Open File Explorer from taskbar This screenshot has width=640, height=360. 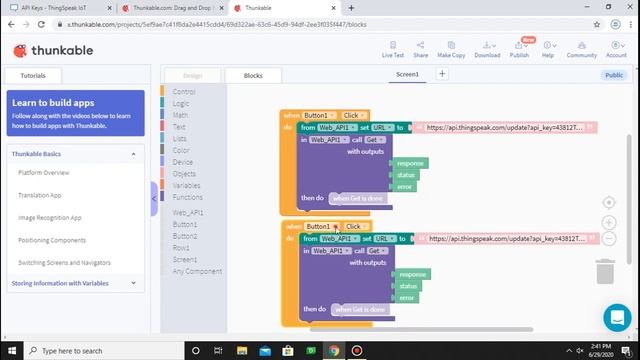pyautogui.click(x=242, y=351)
